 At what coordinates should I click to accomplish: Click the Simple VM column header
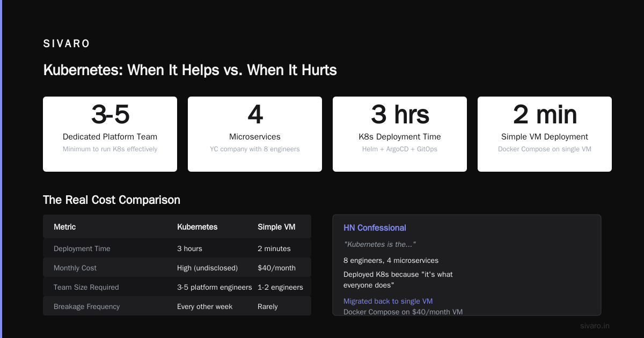click(276, 227)
